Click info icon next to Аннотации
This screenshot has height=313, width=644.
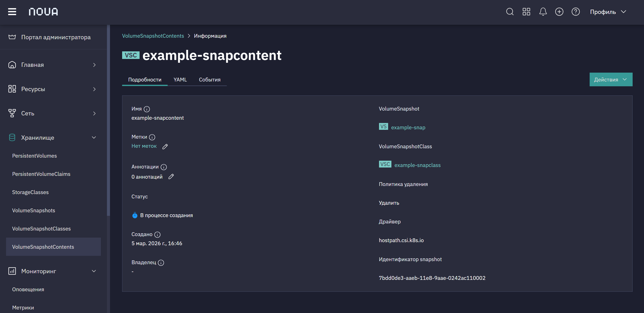(164, 167)
